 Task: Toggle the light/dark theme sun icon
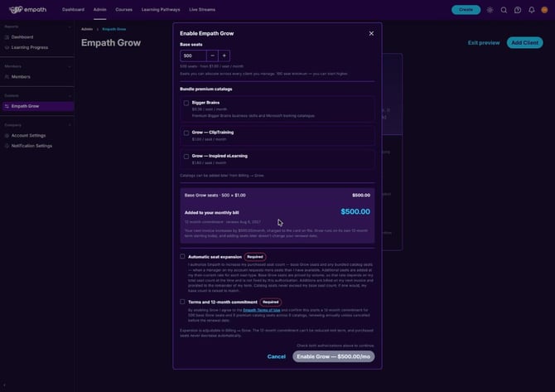coord(490,10)
